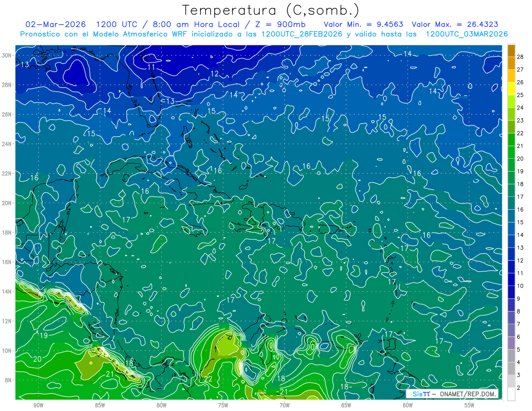Select the yellow swatch between 25 and 26
Image resolution: width=532 pixels, height=411 pixels.
pyautogui.click(x=511, y=89)
